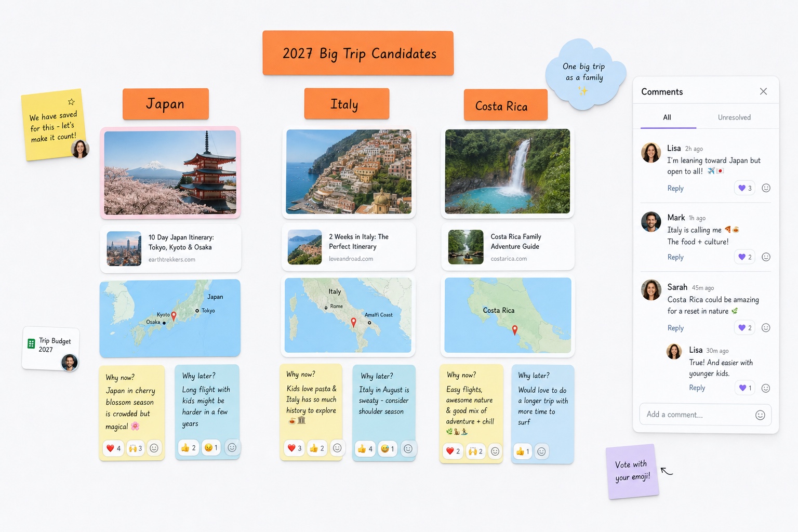Select the Costa Rica waterfall photo
The height and width of the screenshot is (532, 798).
pos(508,171)
